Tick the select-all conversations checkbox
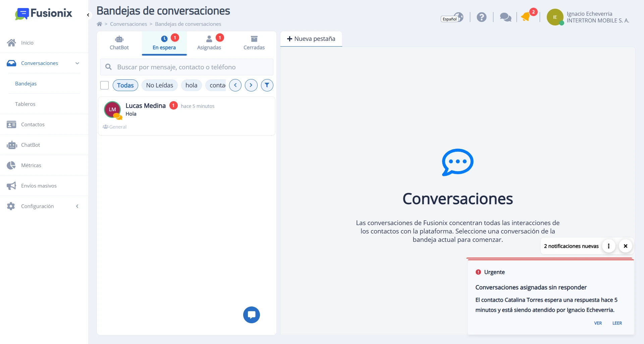Viewport: 644px width, 344px height. coord(105,85)
